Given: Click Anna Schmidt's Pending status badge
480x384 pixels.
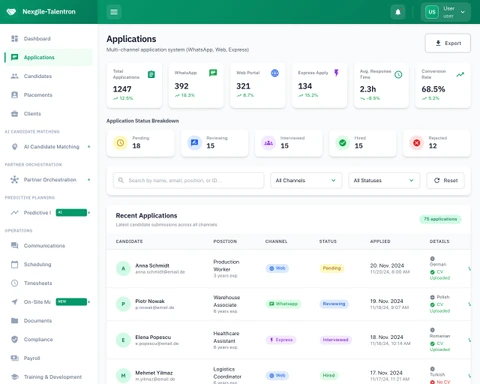Looking at the screenshot, I should [332, 268].
